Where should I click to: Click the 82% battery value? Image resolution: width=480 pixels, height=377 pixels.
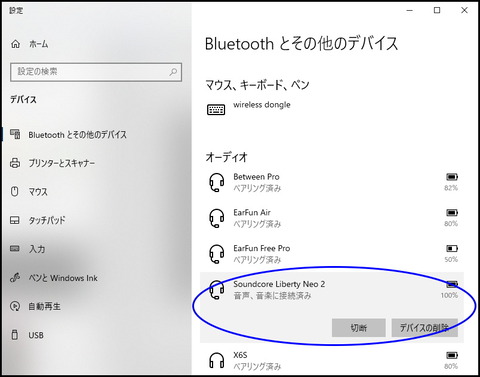[451, 188]
